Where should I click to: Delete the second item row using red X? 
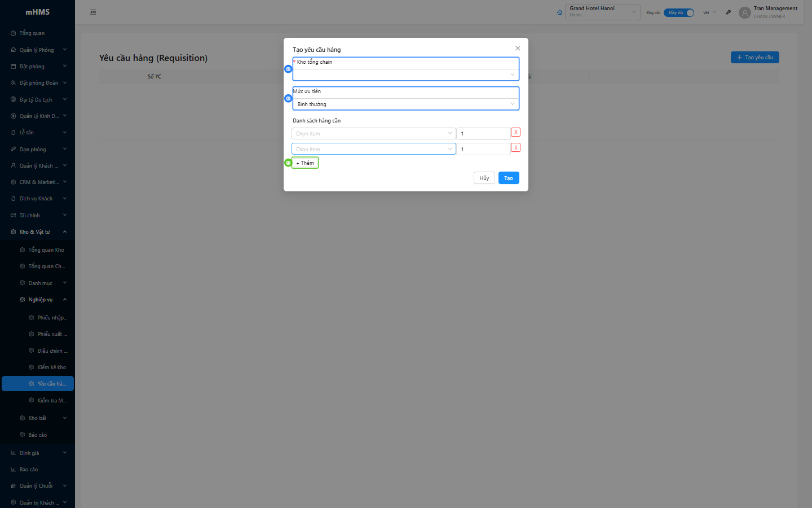pos(515,148)
